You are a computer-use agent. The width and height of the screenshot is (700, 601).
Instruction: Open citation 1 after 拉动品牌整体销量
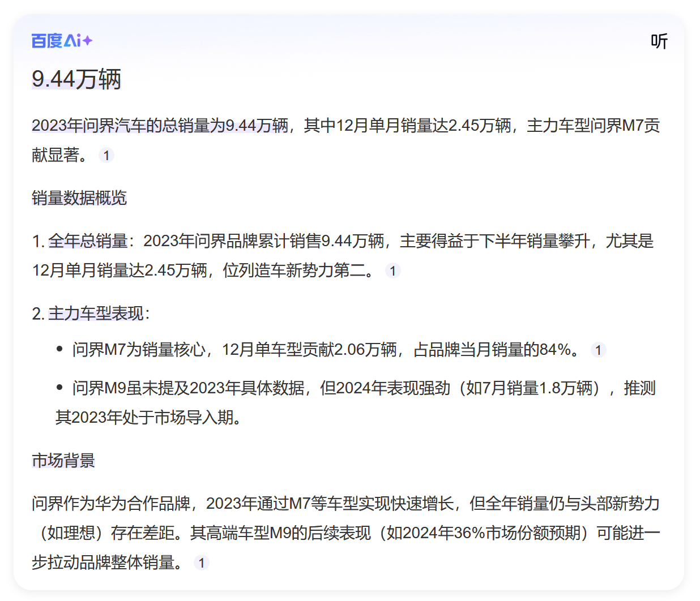pos(202,563)
